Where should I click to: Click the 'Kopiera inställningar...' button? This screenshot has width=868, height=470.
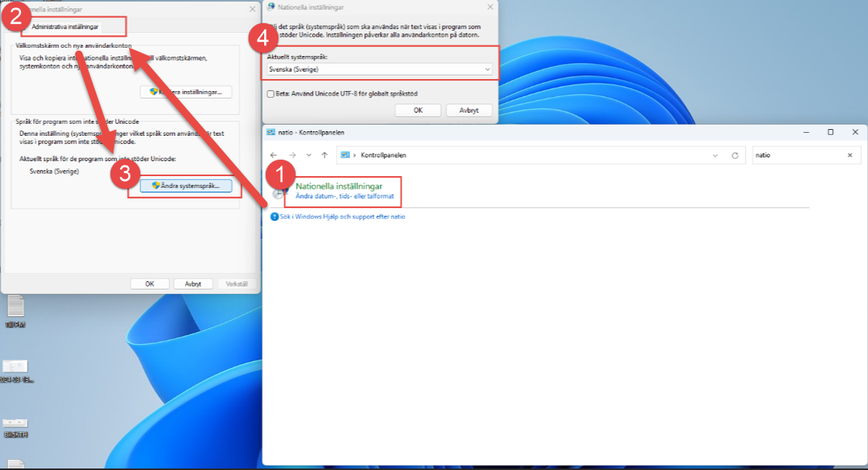tap(186, 92)
